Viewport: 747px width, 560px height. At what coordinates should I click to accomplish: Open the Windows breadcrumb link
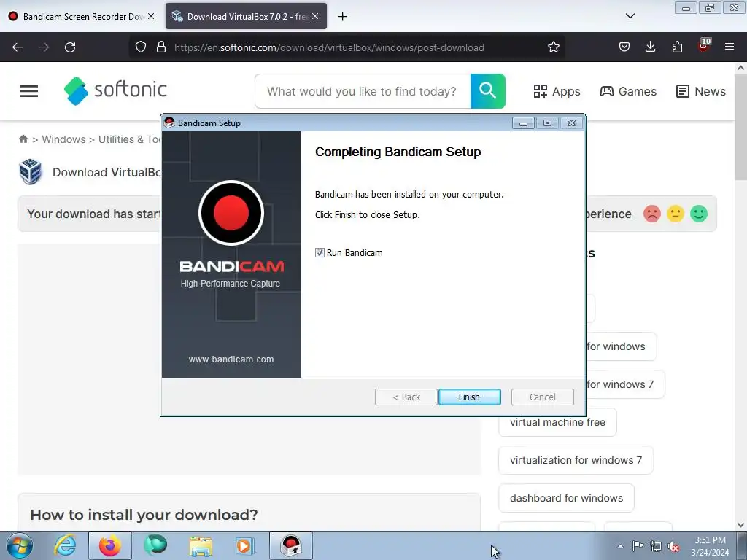point(63,139)
